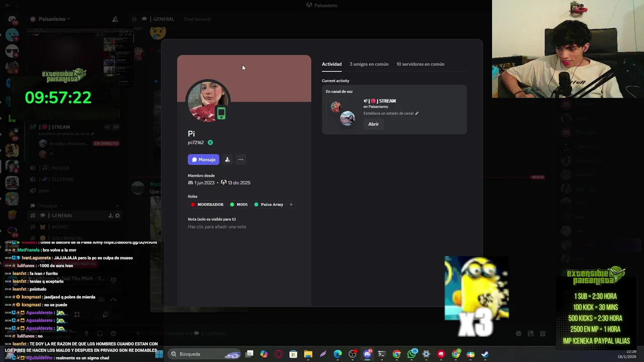Open the three-dots more options menu
Screen dimensions: 644x362
240,159
